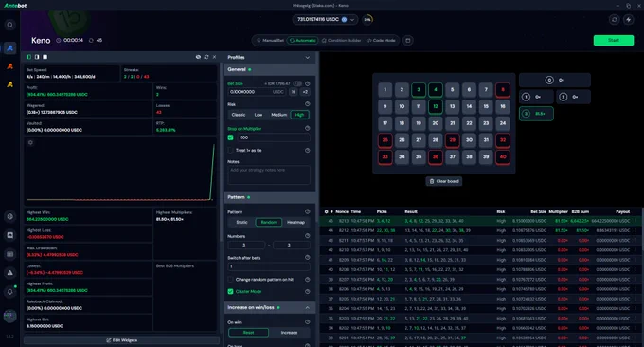Switch to the Manual Bet tab
This screenshot has width=644, height=347.
coord(270,40)
